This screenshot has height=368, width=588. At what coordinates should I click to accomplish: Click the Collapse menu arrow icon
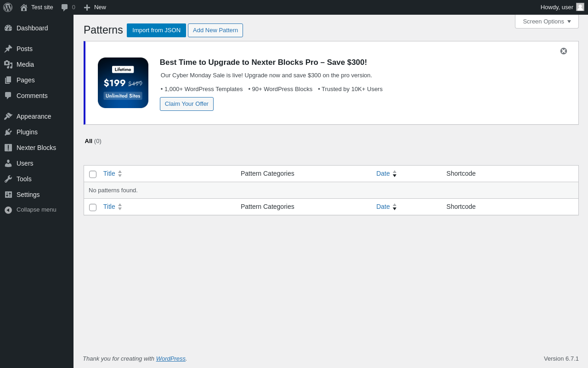8,210
